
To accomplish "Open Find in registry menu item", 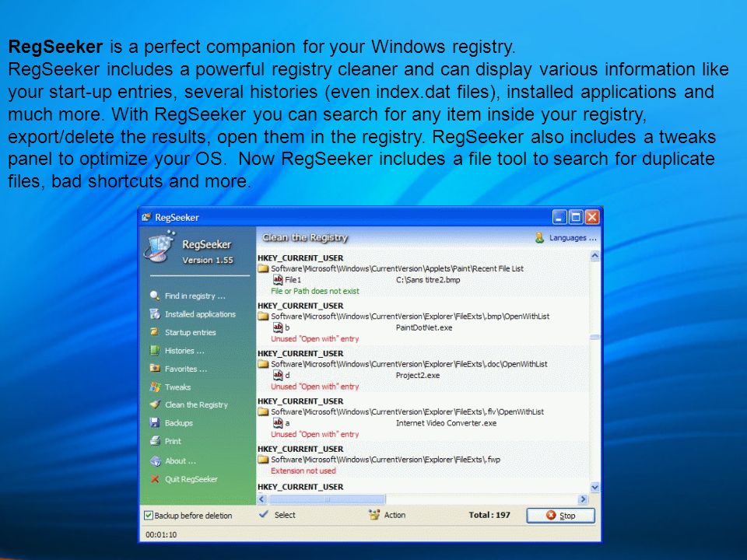I will [x=195, y=296].
